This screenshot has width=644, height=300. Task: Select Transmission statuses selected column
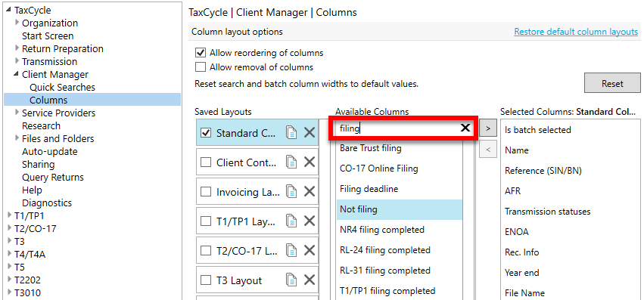point(571,212)
